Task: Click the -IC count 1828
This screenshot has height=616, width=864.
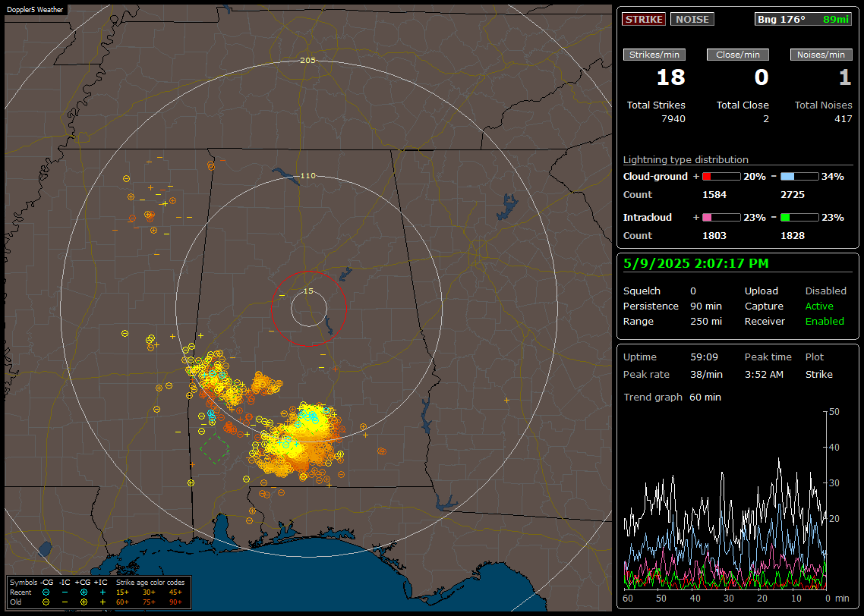Action: (793, 236)
